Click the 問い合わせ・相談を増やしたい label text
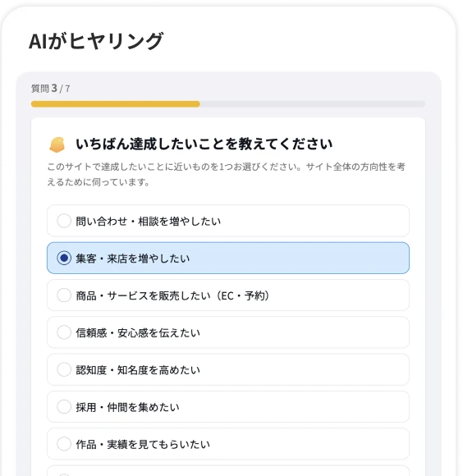This screenshot has height=476, width=463. click(x=148, y=221)
